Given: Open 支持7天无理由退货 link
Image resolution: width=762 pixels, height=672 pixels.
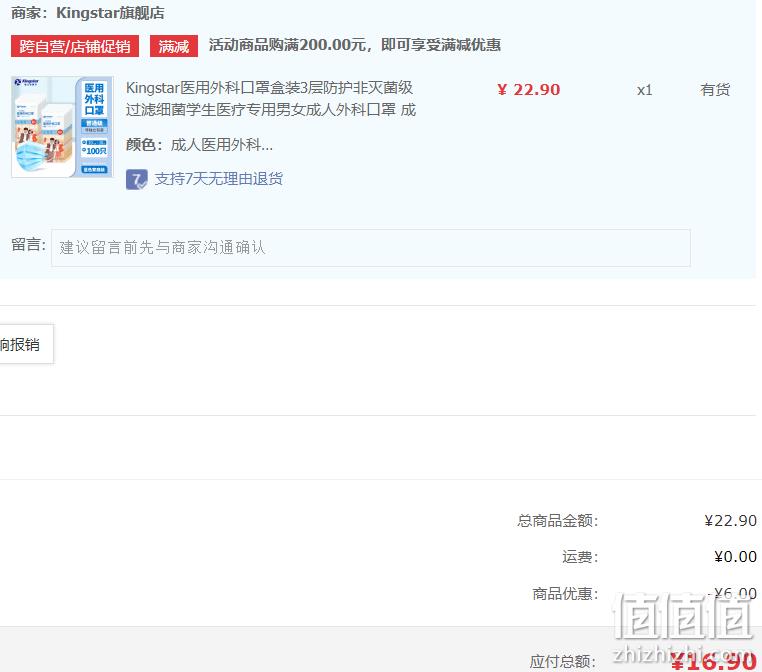Looking at the screenshot, I should tap(219, 179).
